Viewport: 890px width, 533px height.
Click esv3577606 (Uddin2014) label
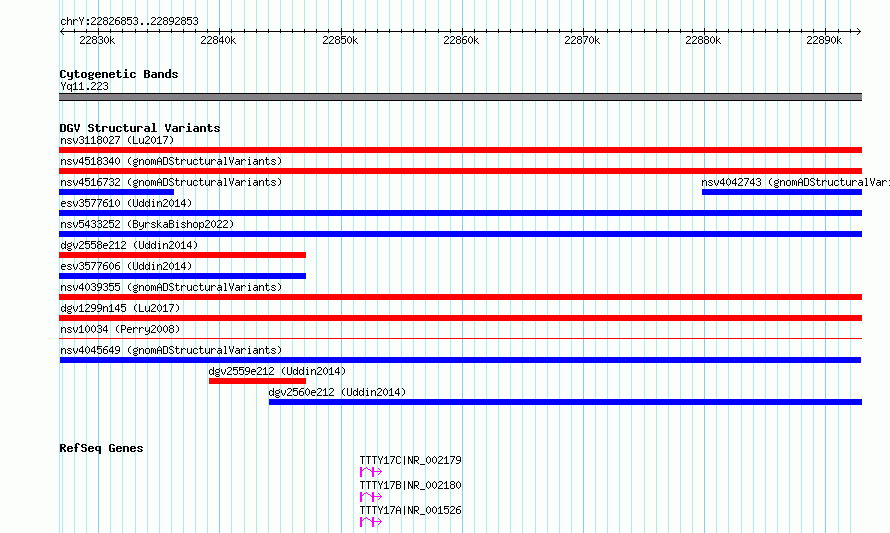point(126,266)
